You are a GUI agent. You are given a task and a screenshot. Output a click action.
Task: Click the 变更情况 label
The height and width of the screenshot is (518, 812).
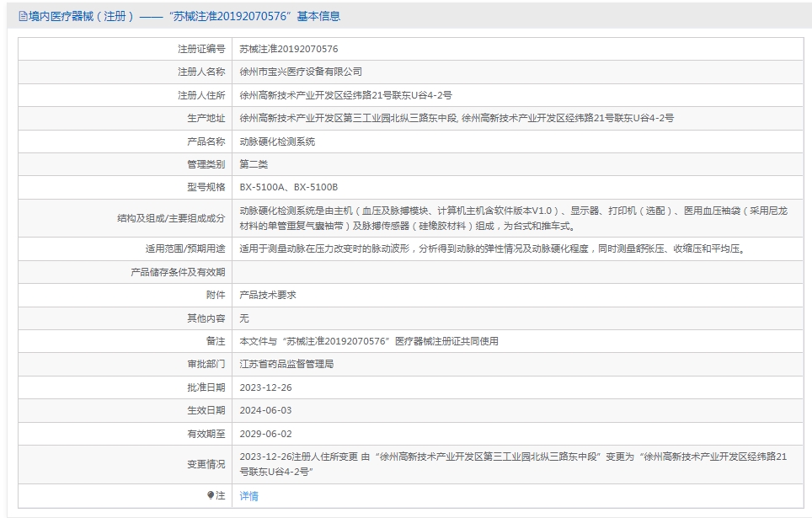point(206,465)
